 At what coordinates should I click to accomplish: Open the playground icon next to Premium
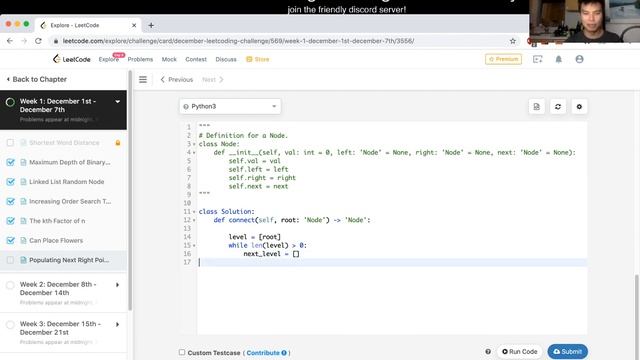(538, 59)
